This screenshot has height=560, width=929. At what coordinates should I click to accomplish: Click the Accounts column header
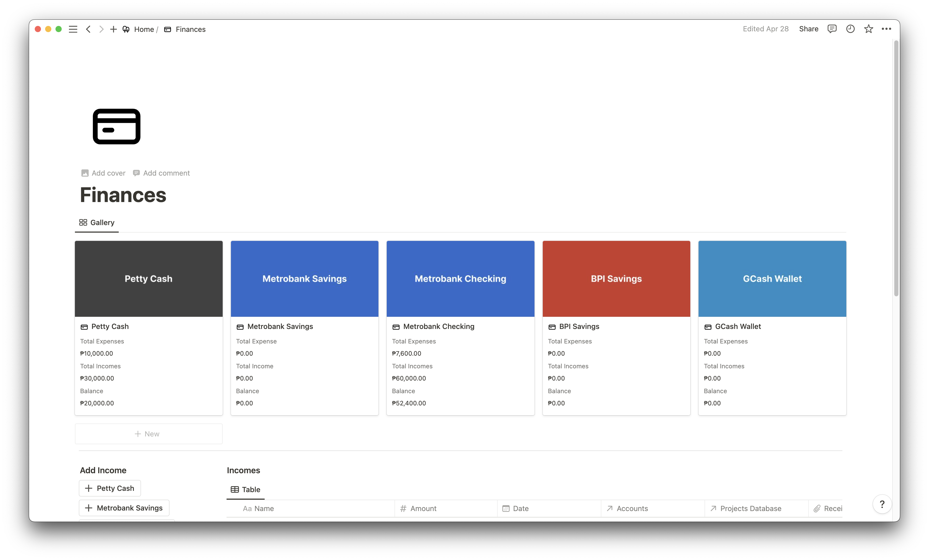point(653,508)
